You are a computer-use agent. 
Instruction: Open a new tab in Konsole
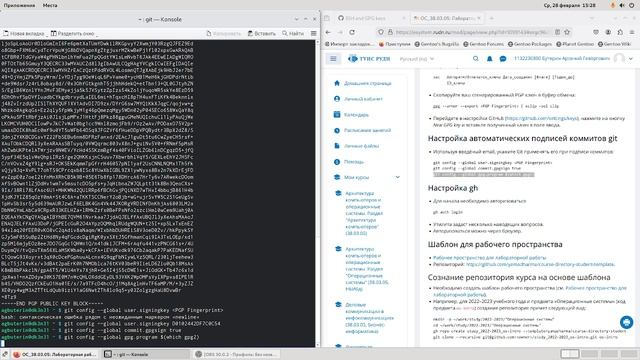click(x=23, y=33)
